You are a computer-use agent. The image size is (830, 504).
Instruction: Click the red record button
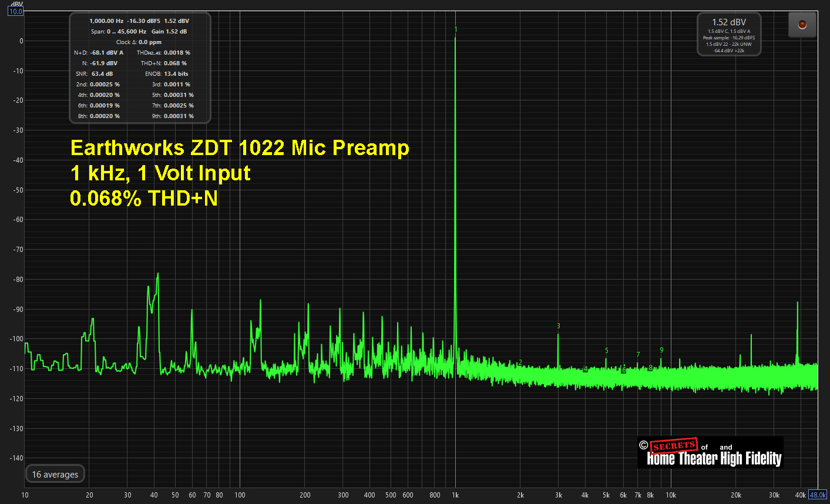802,25
